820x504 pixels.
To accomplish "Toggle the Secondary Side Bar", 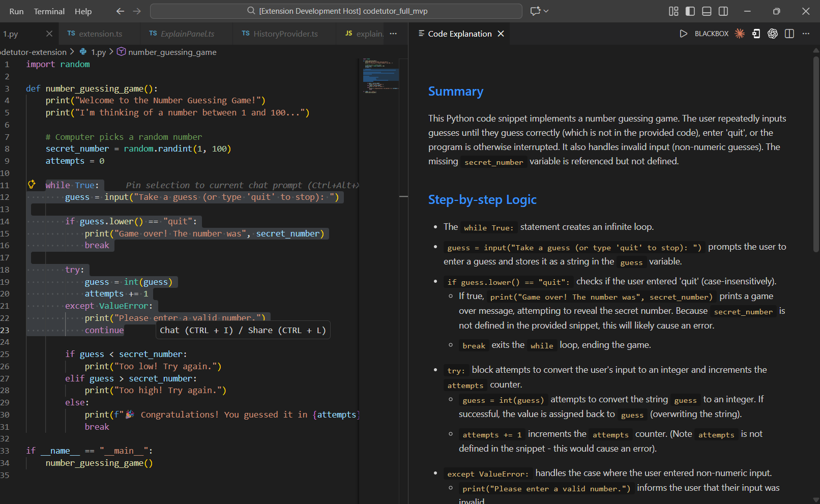I will point(723,11).
